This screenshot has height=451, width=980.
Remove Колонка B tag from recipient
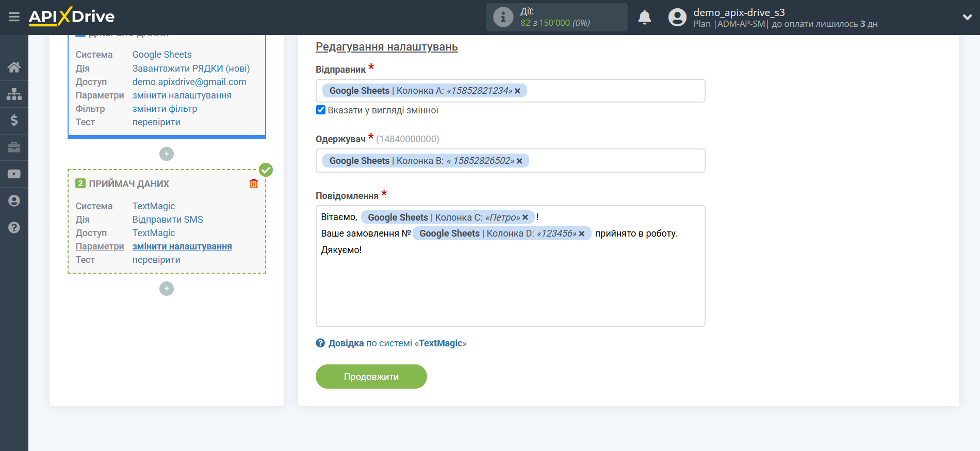(x=519, y=161)
